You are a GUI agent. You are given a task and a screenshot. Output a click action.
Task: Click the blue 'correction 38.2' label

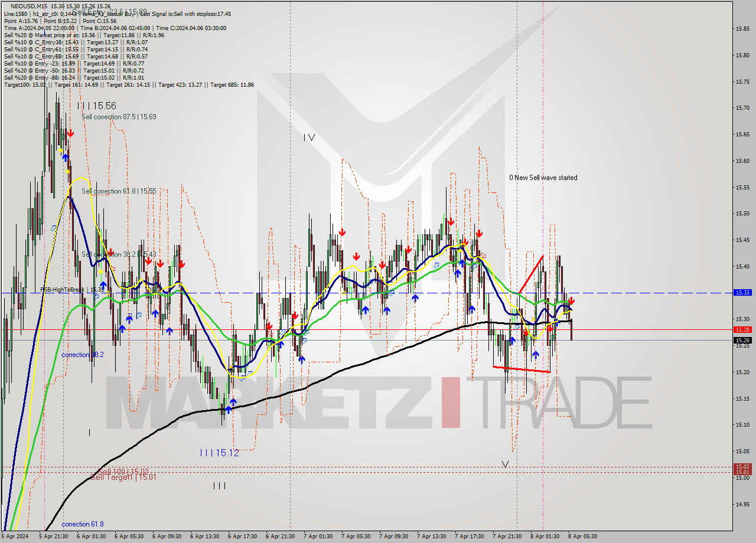tap(83, 355)
